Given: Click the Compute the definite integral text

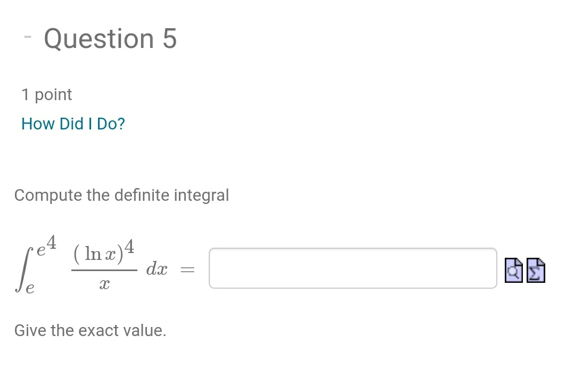Looking at the screenshot, I should click(x=122, y=195).
